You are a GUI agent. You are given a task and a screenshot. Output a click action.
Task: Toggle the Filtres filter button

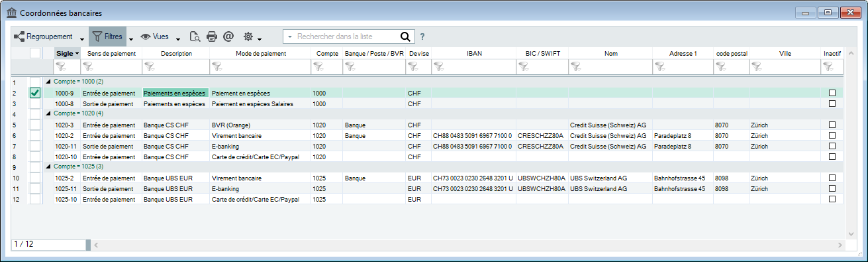pyautogui.click(x=107, y=36)
